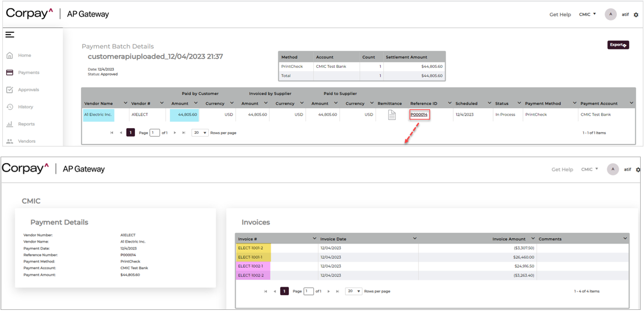Open Vendor # column filter chevron
This screenshot has height=311, width=644.
[162, 103]
